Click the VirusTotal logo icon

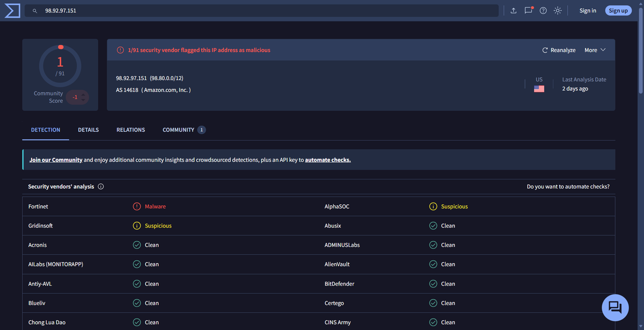point(12,11)
